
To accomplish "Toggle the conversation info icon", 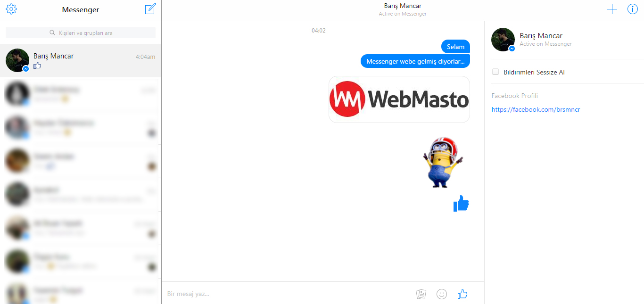I will pyautogui.click(x=632, y=9).
